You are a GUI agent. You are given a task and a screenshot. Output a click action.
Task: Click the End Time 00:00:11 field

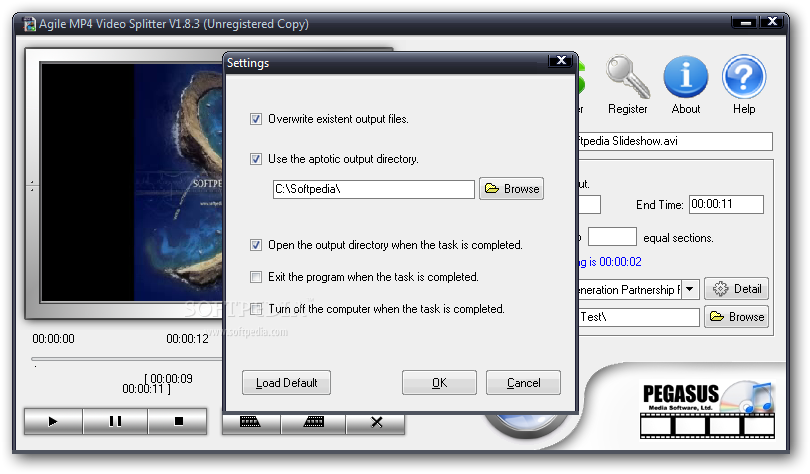(x=726, y=204)
